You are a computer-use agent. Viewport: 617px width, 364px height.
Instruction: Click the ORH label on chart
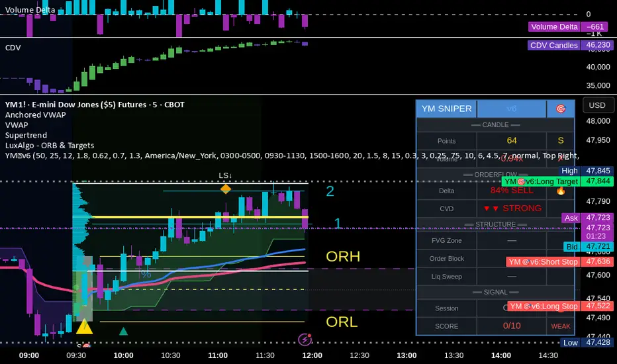pos(343,257)
